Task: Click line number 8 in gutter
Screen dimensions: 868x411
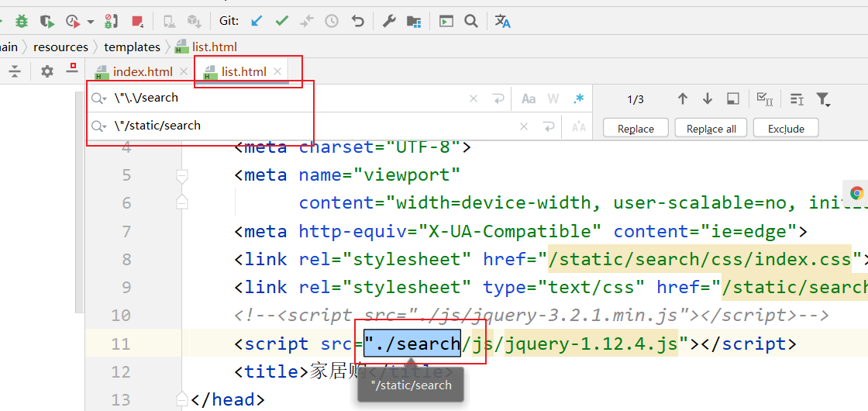Action: click(126, 259)
